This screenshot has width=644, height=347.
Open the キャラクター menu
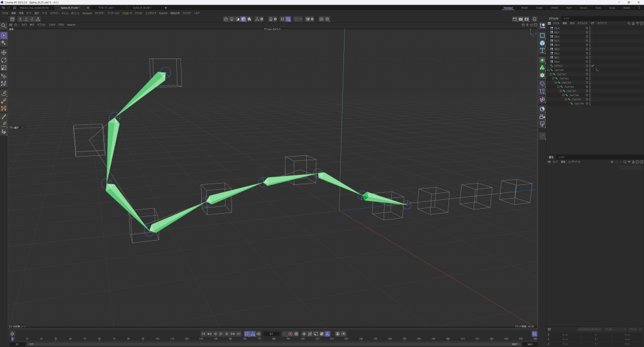coord(99,13)
